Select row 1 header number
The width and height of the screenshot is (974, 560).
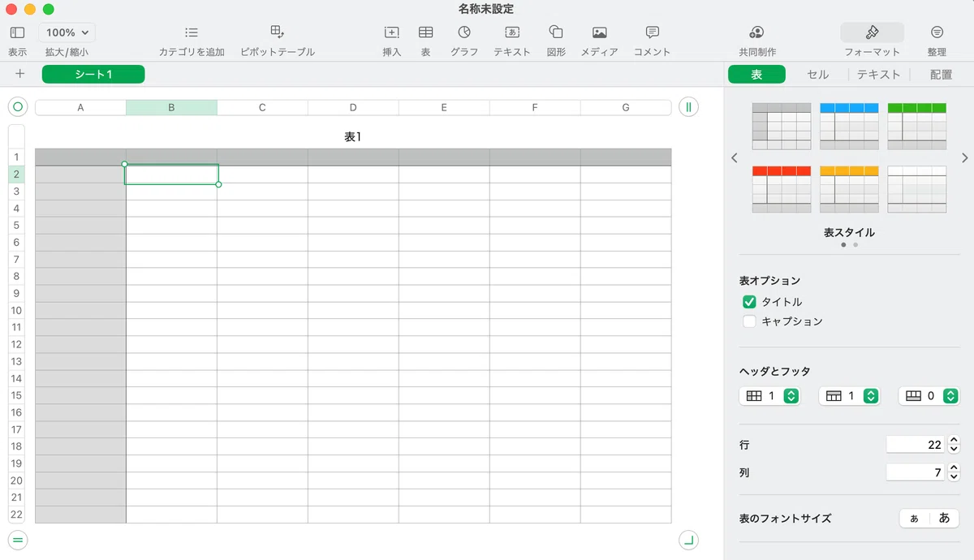[x=16, y=157]
